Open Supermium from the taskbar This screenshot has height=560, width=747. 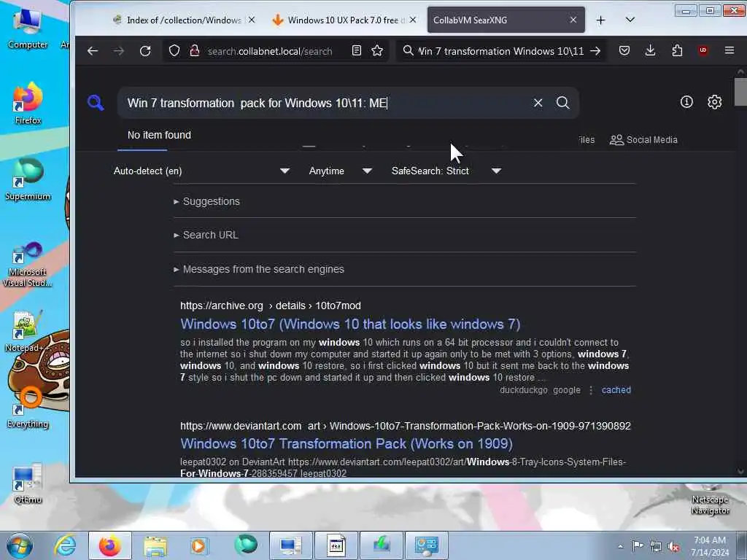point(246,545)
